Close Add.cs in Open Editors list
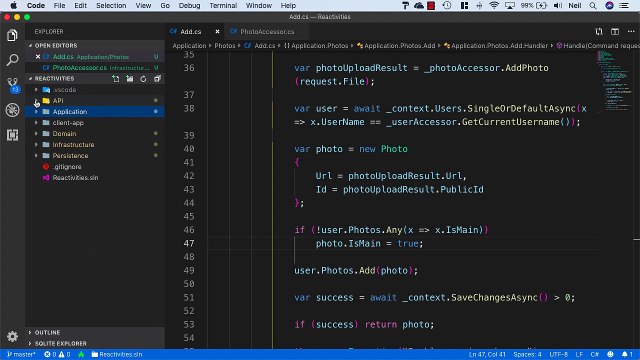Viewport: 640px width, 360px height. (38, 57)
